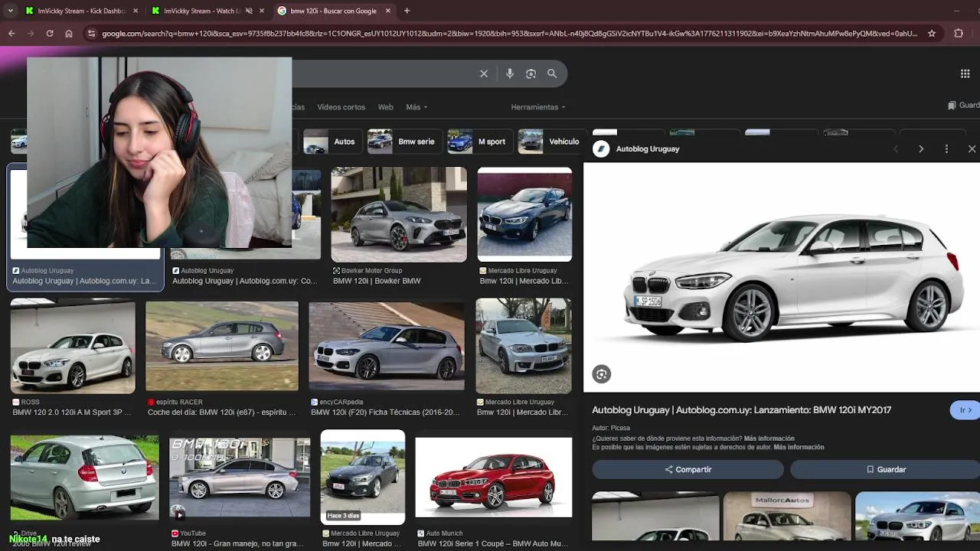Image resolution: width=980 pixels, height=551 pixels.
Task: Click the Guardar button
Action: pyautogui.click(x=885, y=469)
